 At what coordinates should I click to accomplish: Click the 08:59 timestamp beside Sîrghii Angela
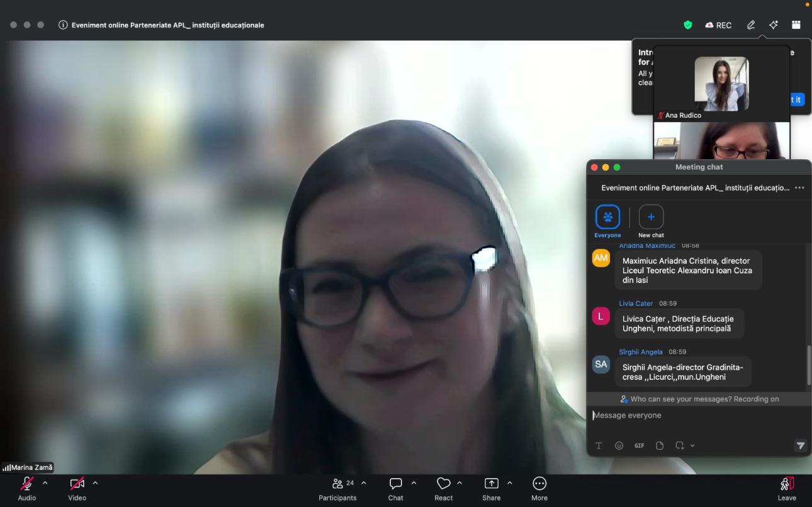pos(677,352)
